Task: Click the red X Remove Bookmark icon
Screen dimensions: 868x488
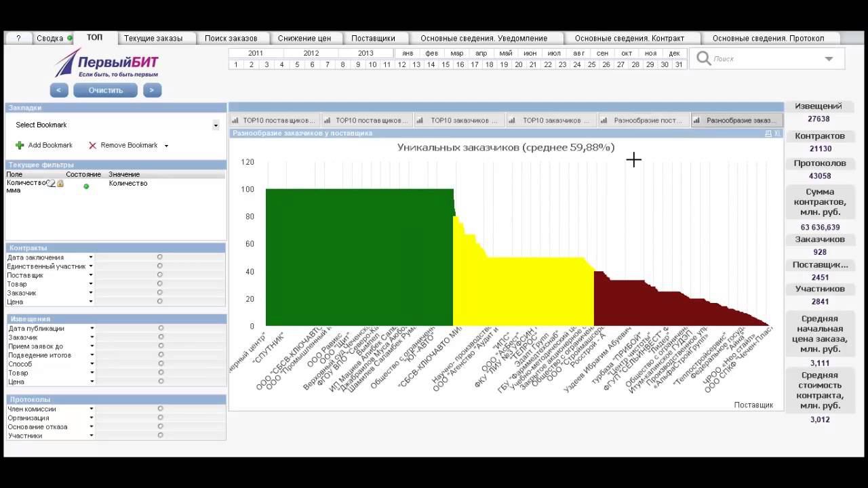Action: 93,145
